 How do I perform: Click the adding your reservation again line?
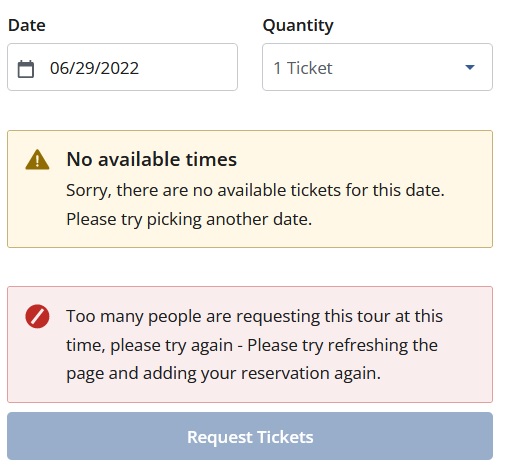coord(223,374)
